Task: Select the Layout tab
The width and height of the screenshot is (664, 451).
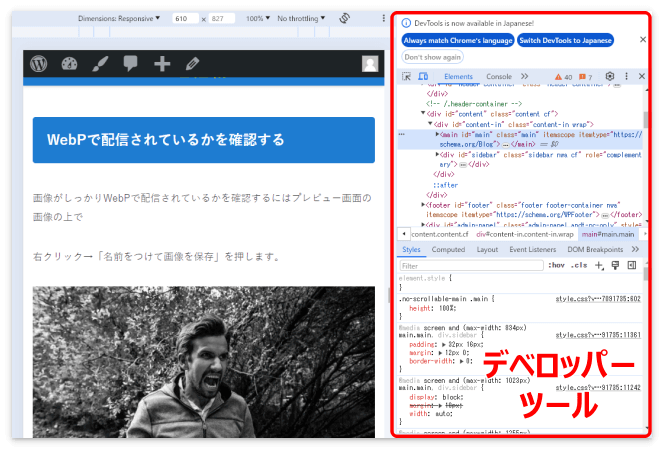Action: tap(487, 249)
